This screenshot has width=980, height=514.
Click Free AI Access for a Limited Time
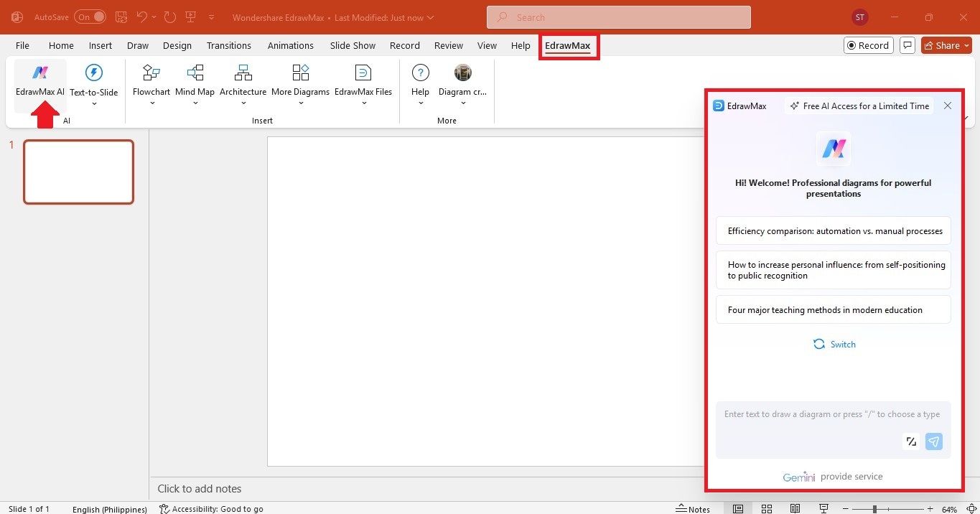pos(859,106)
